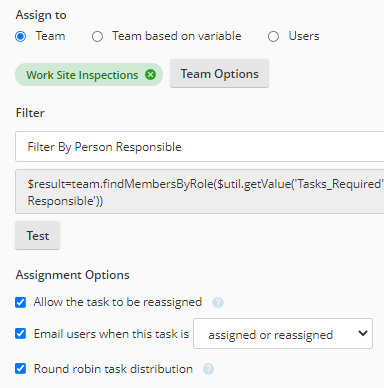This screenshot has width=384, height=388.
Task: Open help icon beside Round robin distribution
Action: (208, 369)
